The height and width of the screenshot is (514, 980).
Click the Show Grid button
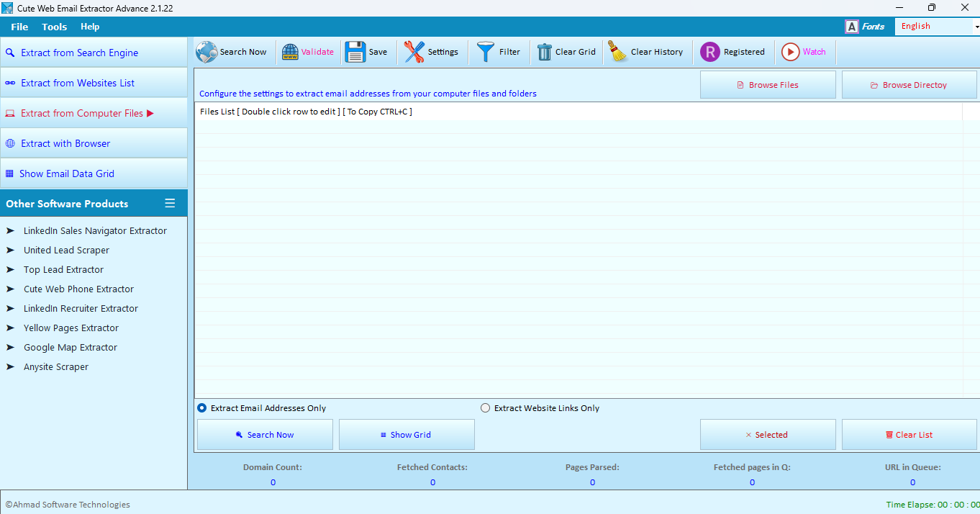coord(407,435)
